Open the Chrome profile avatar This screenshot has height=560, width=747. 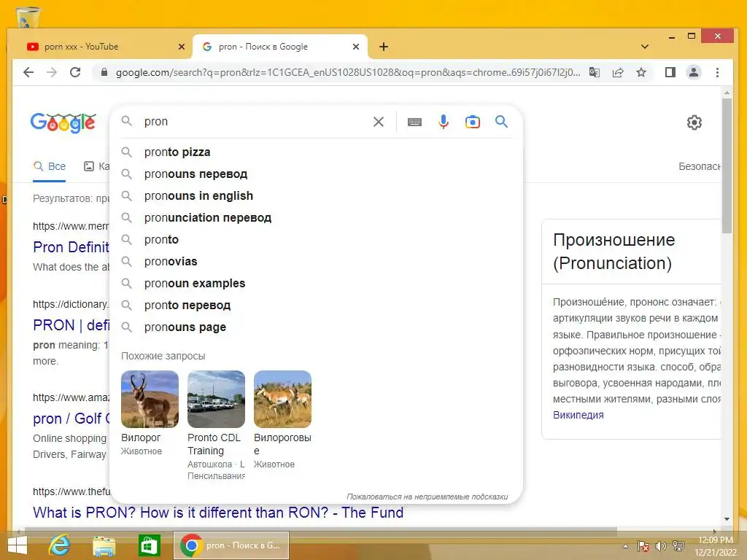pos(694,72)
